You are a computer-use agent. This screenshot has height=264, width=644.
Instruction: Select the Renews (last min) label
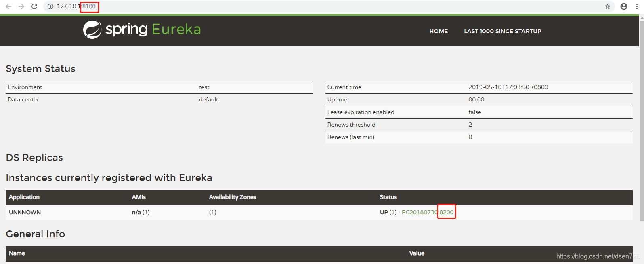[350, 137]
